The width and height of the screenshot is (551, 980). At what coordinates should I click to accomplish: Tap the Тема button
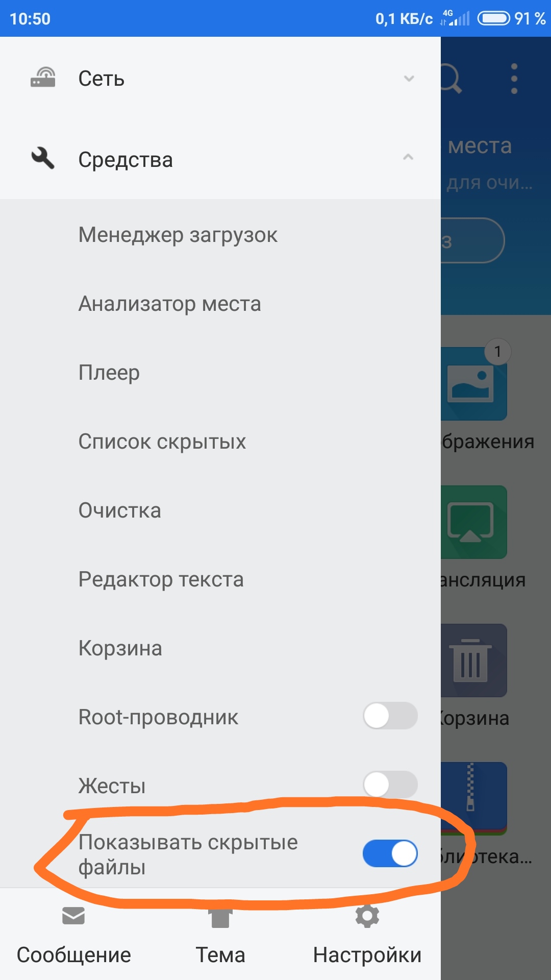(x=220, y=935)
